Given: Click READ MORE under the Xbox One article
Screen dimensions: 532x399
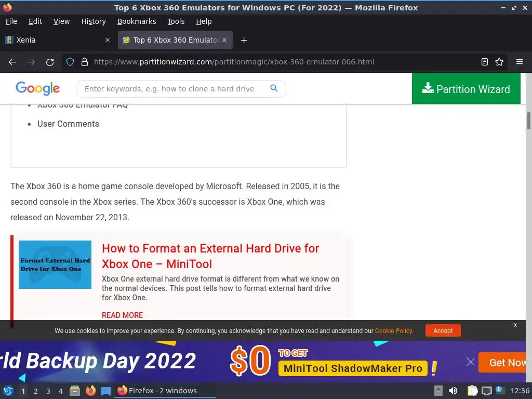Looking at the screenshot, I should click(123, 315).
